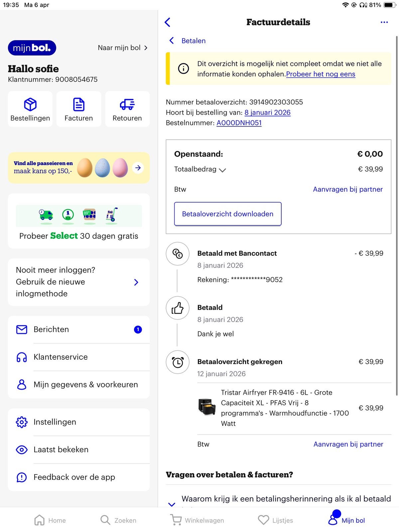Tap the thumbs-up Betaald icon

tap(178, 308)
